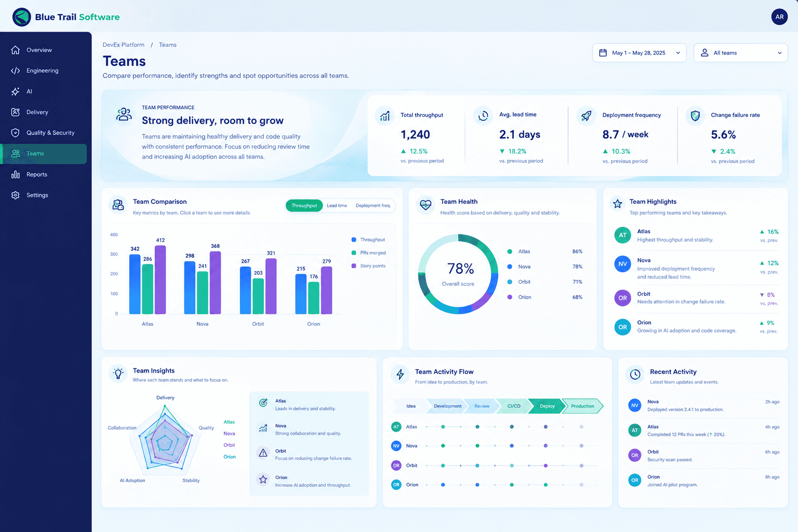The image size is (798, 532).
Task: Open the AR user avatar menu
Action: point(779,17)
